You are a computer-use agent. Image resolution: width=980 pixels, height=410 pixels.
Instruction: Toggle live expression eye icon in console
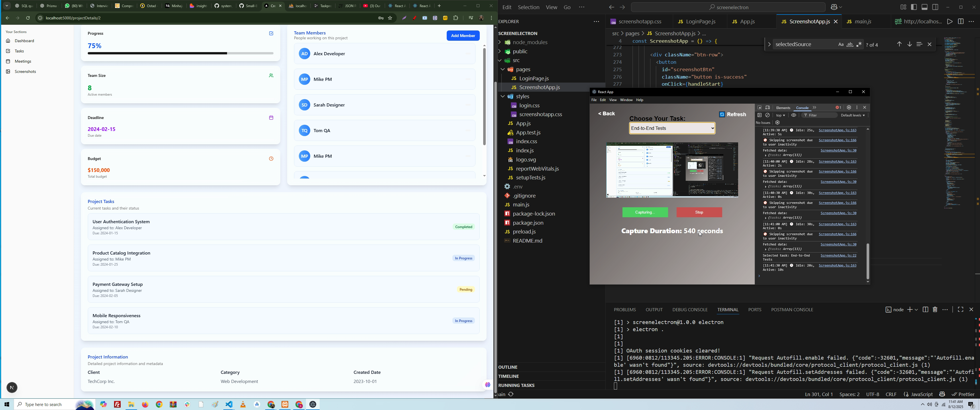pos(794,115)
